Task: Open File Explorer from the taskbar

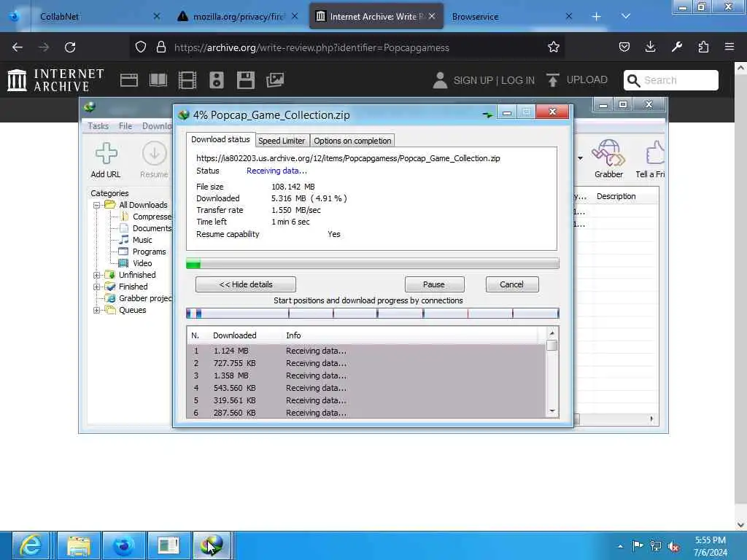Action: pyautogui.click(x=79, y=545)
